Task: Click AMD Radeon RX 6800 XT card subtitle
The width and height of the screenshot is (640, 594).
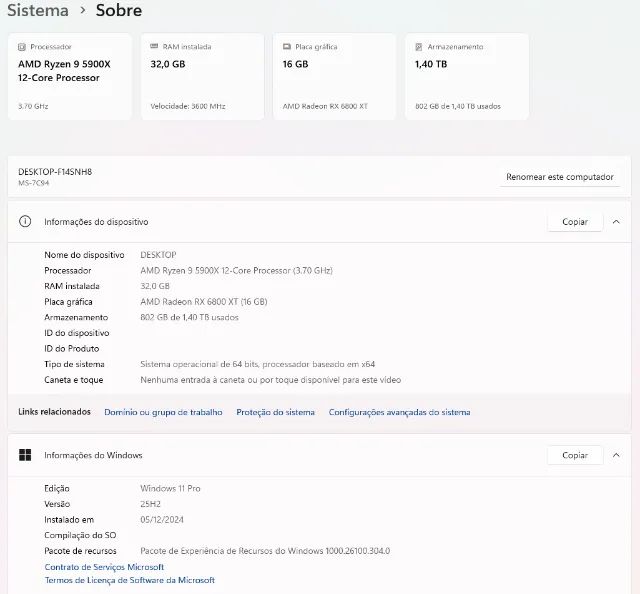Action: coord(325,106)
